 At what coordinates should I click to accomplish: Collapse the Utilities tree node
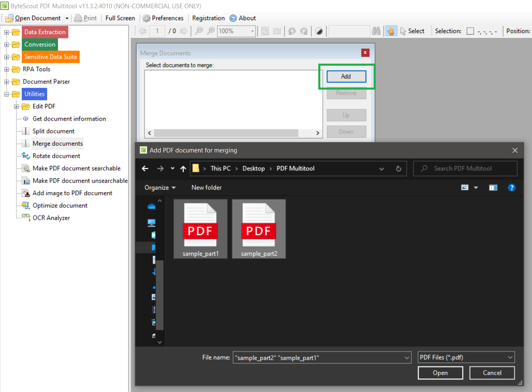[7, 94]
